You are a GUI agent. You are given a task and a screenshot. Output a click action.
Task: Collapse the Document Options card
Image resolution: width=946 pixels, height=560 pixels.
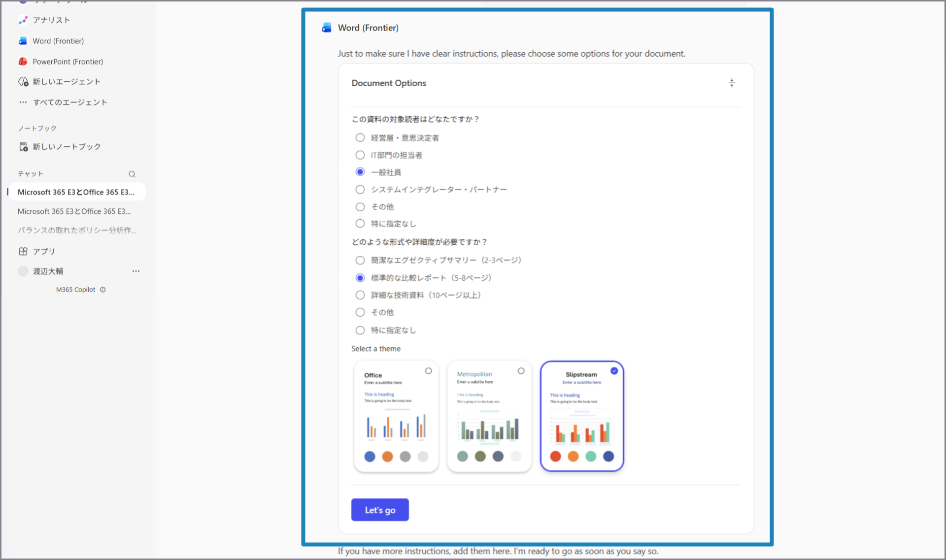732,83
